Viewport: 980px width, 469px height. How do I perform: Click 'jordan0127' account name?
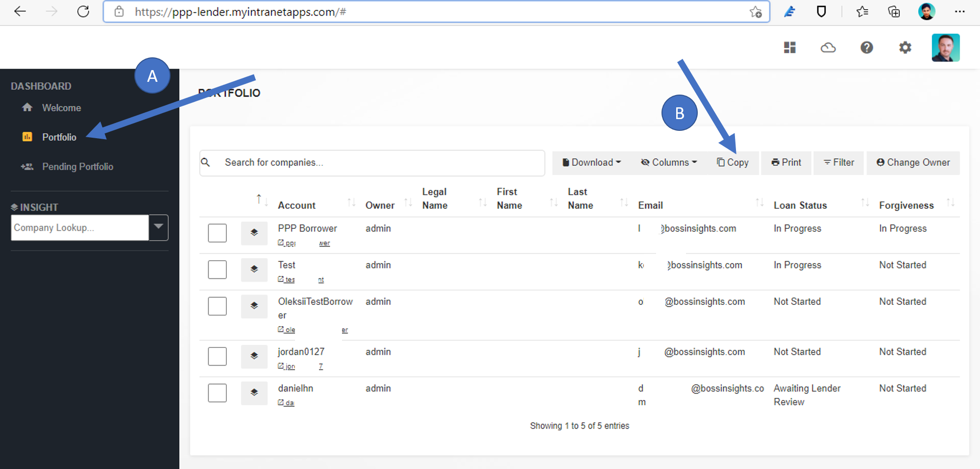click(301, 351)
